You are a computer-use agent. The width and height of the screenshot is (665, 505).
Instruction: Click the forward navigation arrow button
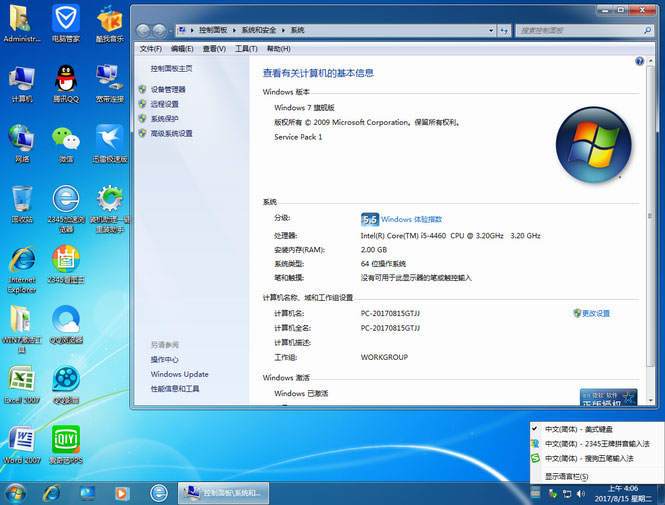(x=159, y=31)
